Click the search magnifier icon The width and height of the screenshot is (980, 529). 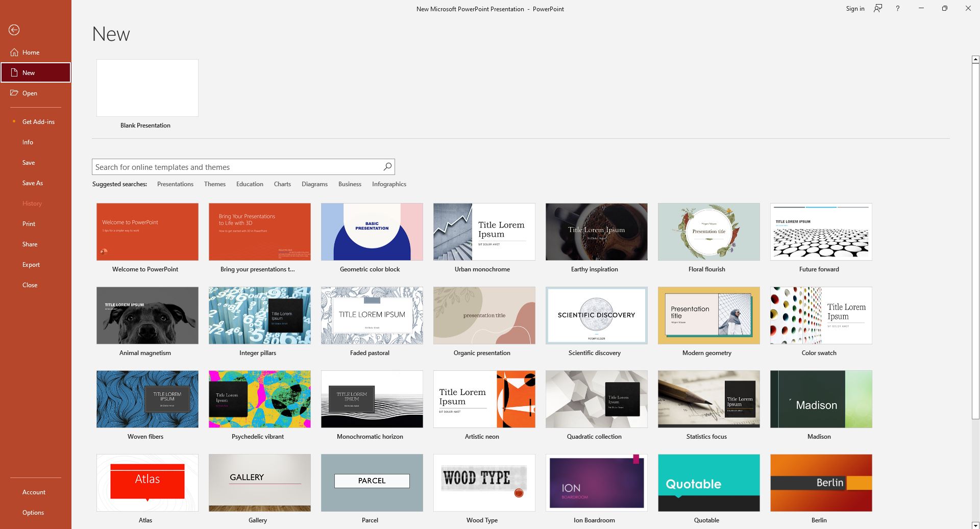[387, 166]
